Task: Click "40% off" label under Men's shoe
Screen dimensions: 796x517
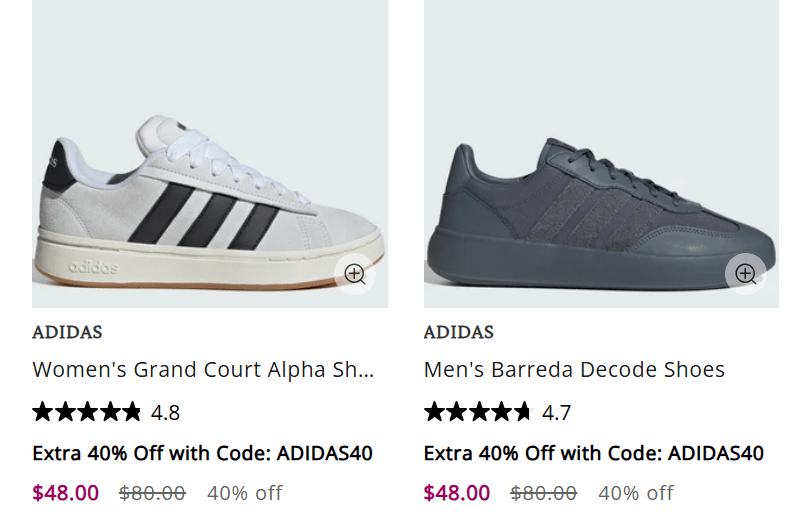Action: tap(636, 493)
